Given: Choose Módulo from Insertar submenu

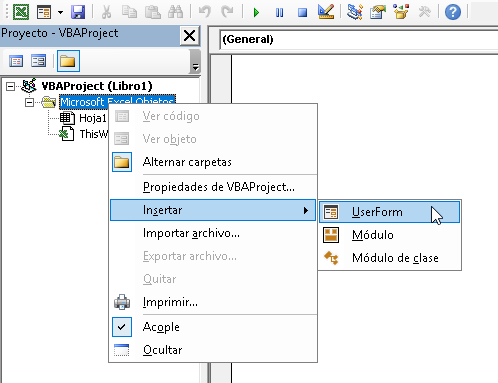Looking at the screenshot, I should [389, 235].
